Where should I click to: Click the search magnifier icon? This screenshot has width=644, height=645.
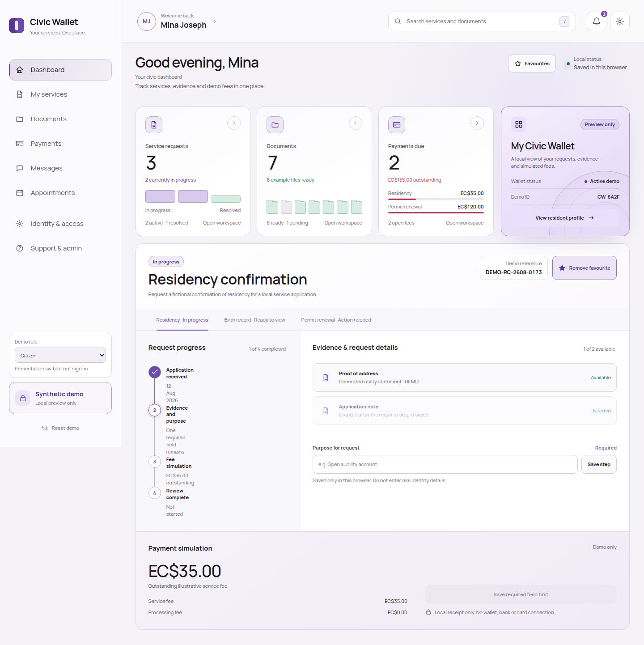point(398,21)
